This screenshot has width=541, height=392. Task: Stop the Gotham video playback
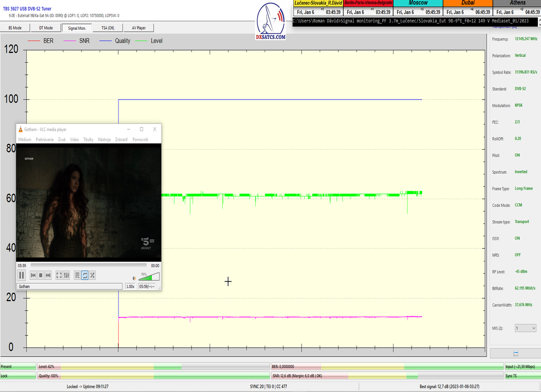[40, 275]
